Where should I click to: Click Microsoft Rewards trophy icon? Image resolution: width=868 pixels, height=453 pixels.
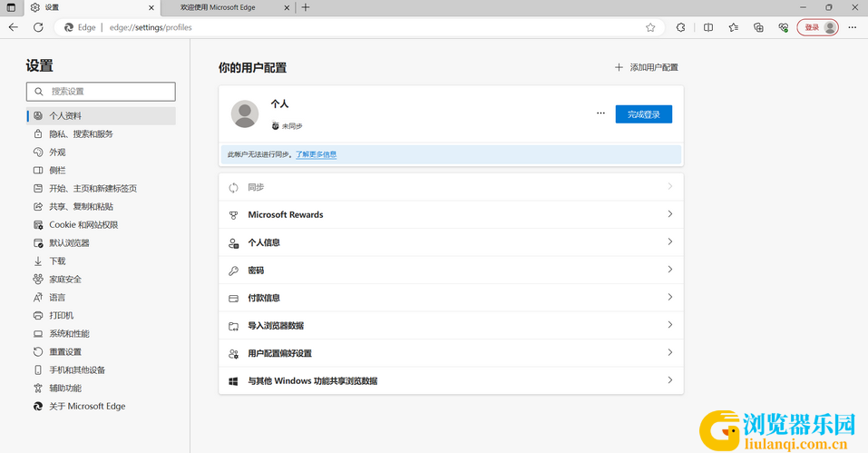point(234,215)
